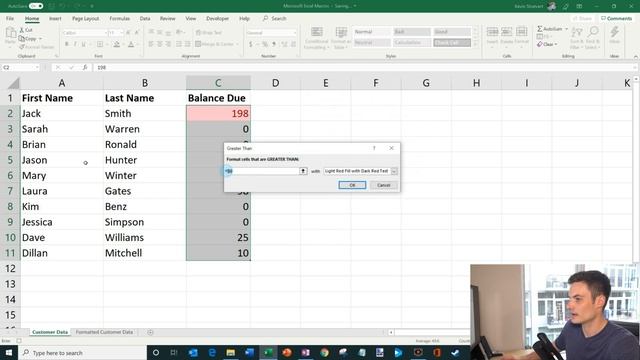640x360 pixels.
Task: Switch to the Data tab
Action: 145,18
